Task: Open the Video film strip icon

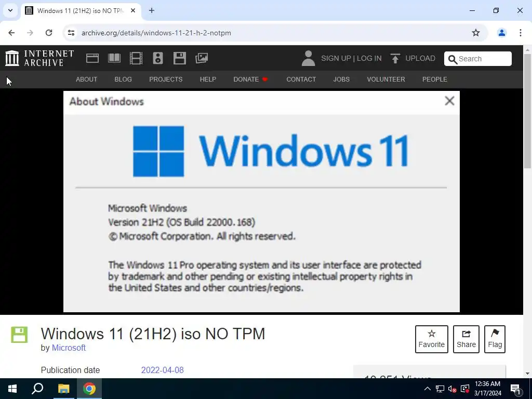Action: (x=136, y=58)
